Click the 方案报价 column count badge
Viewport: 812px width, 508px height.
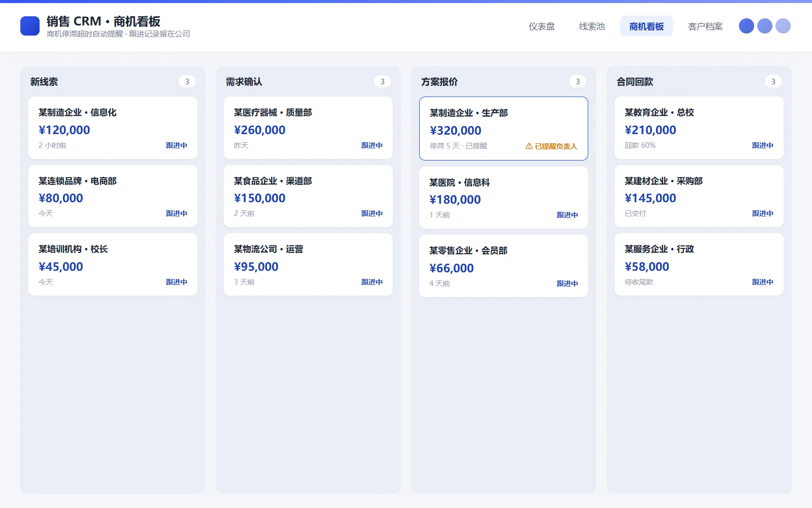[578, 81]
